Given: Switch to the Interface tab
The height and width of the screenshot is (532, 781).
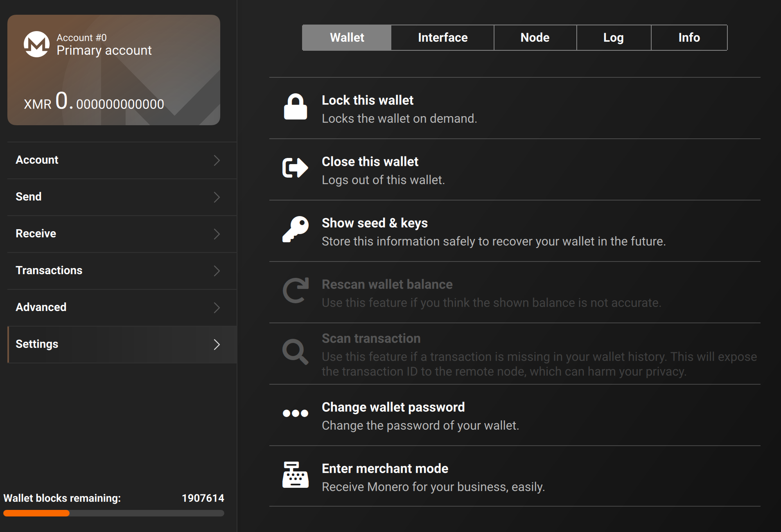Looking at the screenshot, I should (x=442, y=37).
